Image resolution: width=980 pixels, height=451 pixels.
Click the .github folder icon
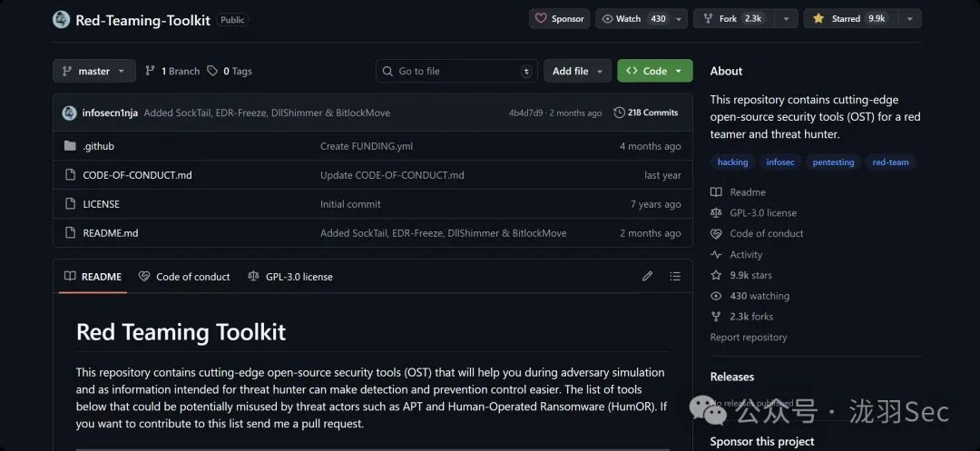pos(70,146)
